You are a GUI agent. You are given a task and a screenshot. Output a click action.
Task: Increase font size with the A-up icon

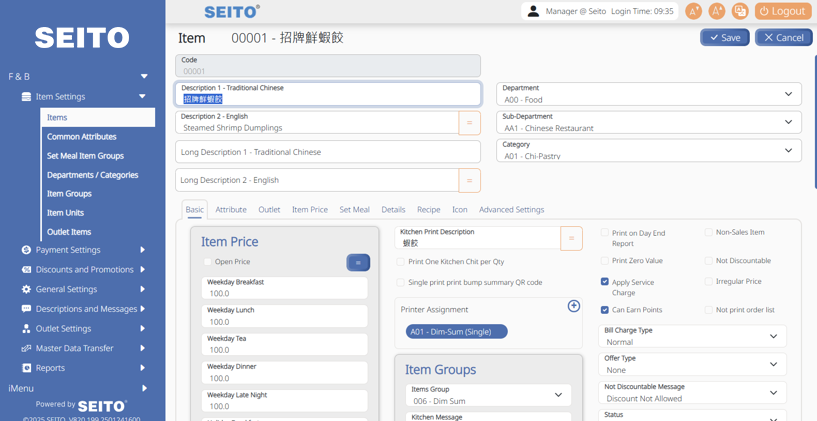717,11
